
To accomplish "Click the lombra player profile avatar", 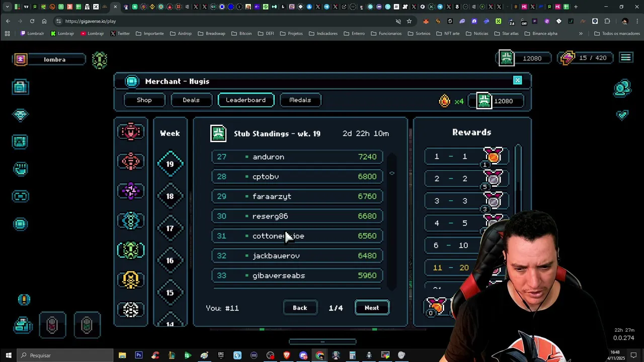I will click(x=21, y=59).
